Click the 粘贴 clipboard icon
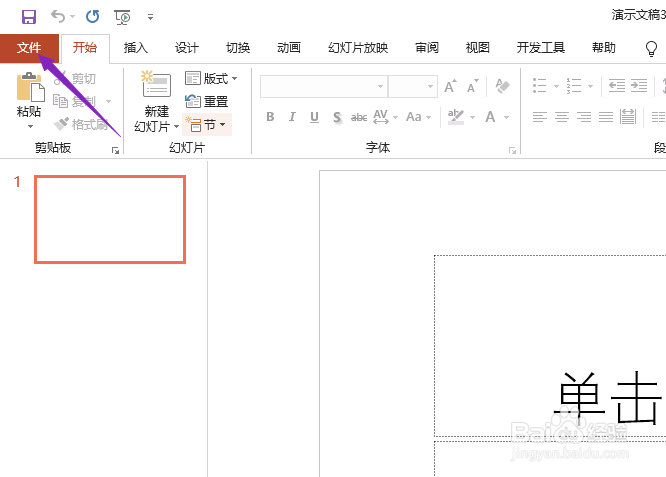Viewport: 666px width, 477px height. 30,87
